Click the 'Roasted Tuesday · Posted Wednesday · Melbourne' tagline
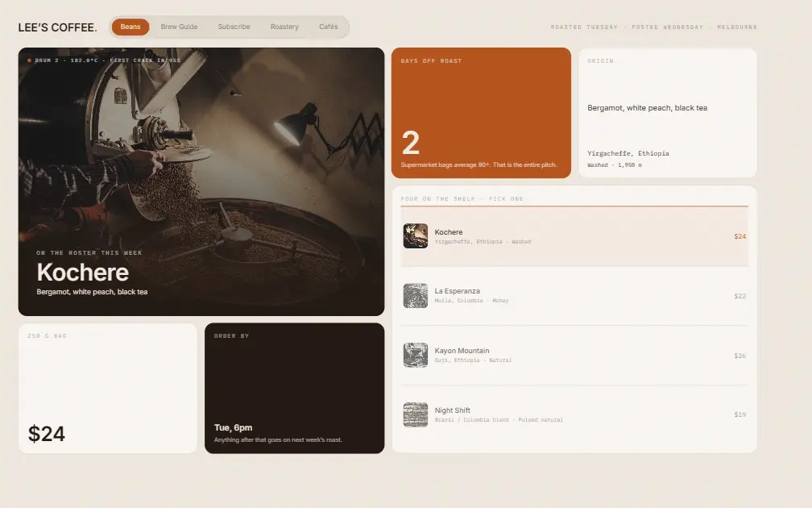 pyautogui.click(x=653, y=27)
